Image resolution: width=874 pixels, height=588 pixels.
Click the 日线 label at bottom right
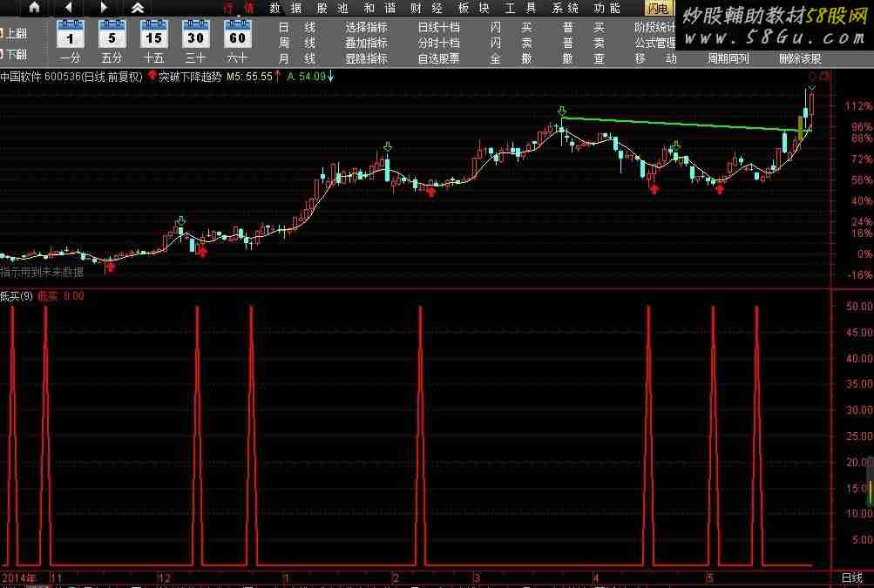851,578
